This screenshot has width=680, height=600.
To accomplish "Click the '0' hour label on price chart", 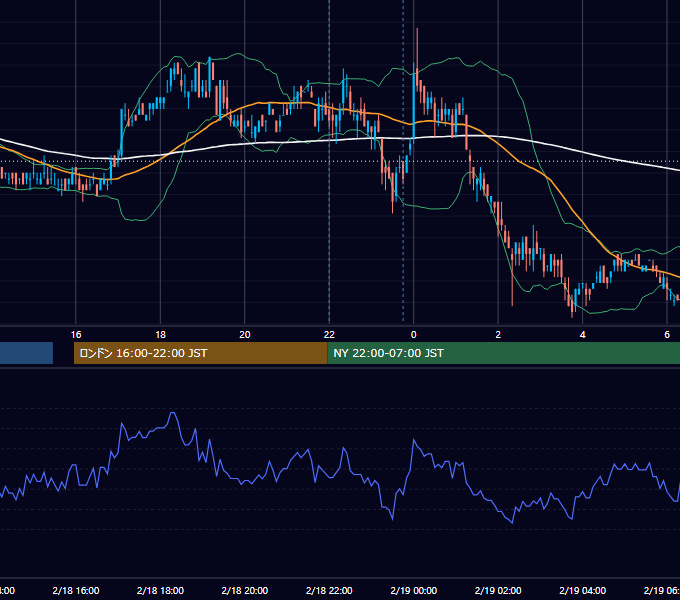I will click(x=413, y=334).
